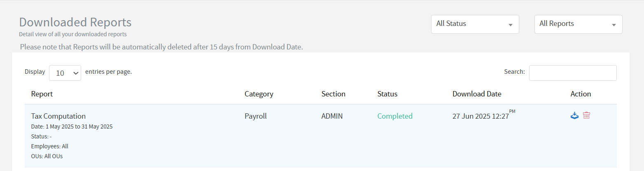Select the Tax Computation report name
The height and width of the screenshot is (171, 644).
[58, 116]
